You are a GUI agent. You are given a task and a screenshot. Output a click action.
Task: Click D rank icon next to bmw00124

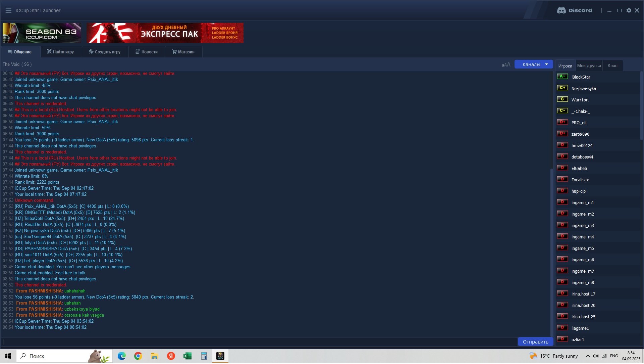pos(562,145)
